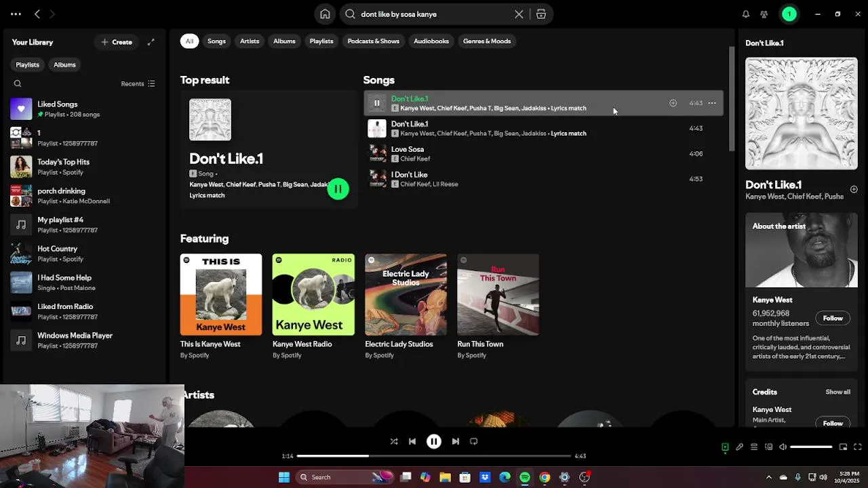Open the three-dot app menu
This screenshot has height=488, width=868.
pos(16,14)
